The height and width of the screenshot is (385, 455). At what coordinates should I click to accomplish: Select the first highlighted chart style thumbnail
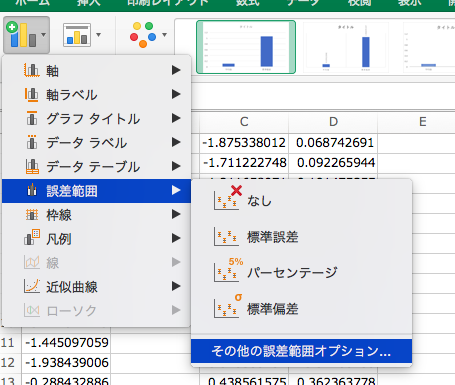click(246, 47)
